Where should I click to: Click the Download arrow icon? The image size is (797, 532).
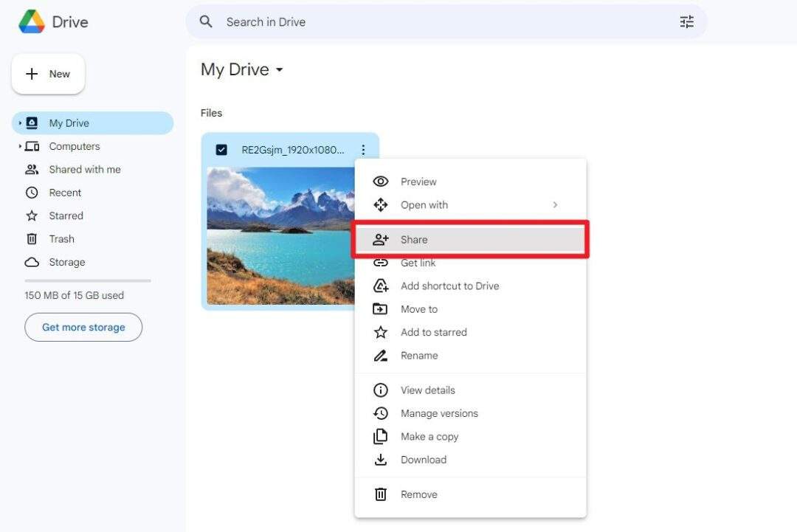point(380,460)
